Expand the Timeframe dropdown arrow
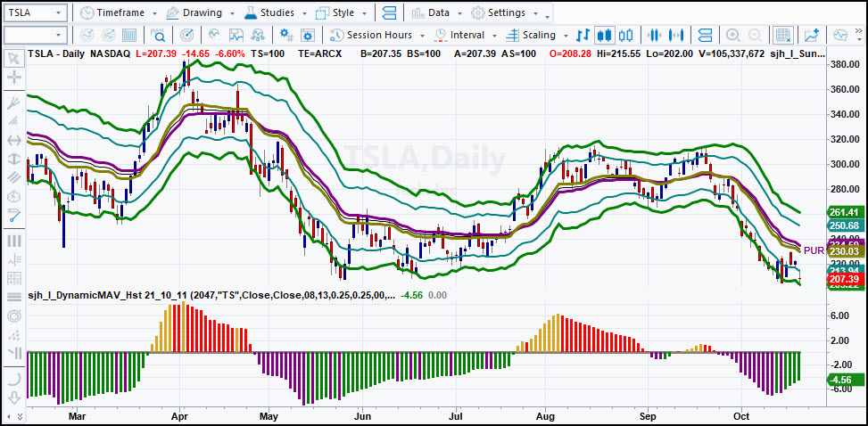Viewport: 868px width, 426px height. (154, 12)
